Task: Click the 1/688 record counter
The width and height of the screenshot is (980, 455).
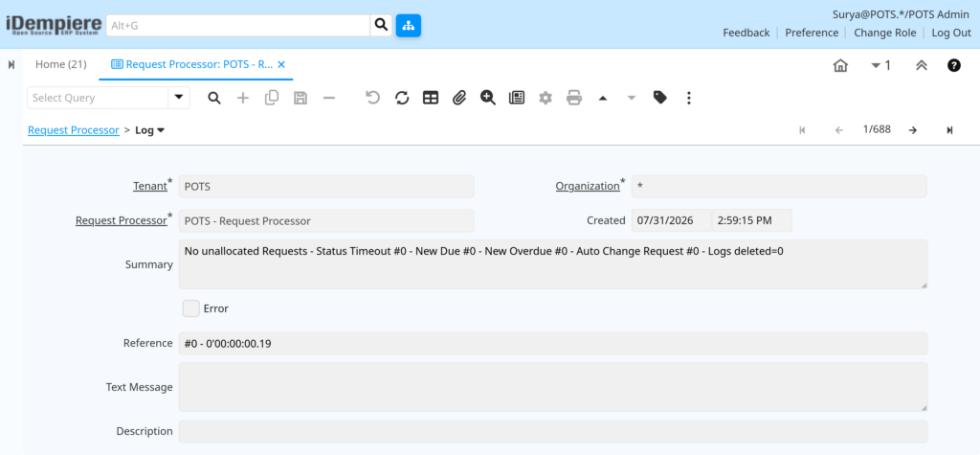Action: pos(877,129)
